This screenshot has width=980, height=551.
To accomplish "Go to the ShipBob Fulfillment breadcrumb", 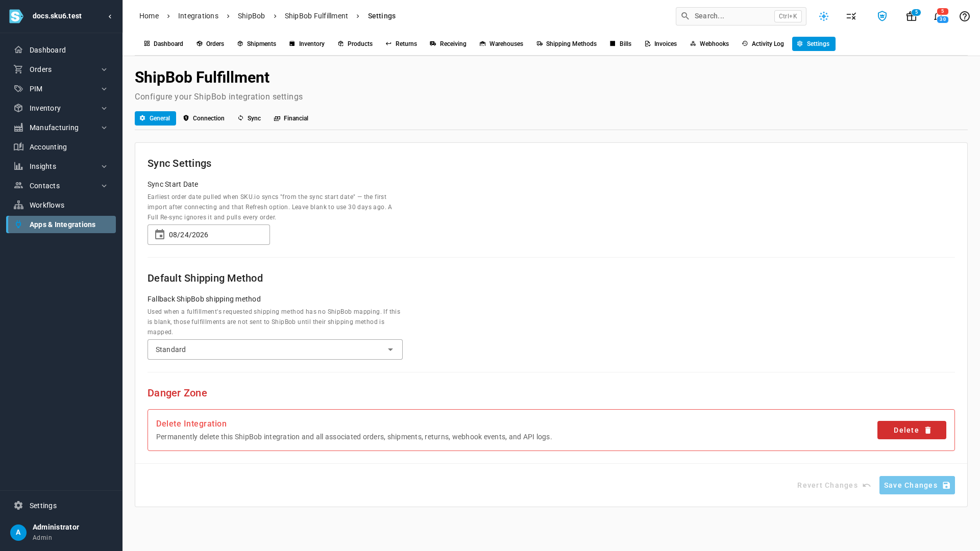I will point(316,16).
